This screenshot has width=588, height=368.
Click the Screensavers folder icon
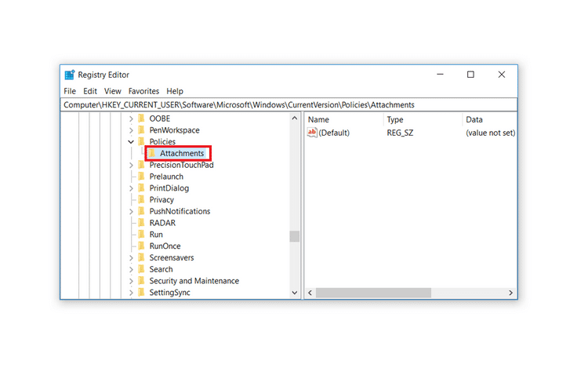[x=141, y=258]
